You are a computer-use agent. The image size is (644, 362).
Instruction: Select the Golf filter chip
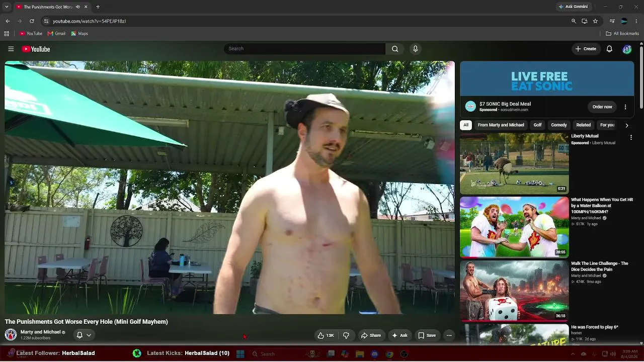point(538,125)
